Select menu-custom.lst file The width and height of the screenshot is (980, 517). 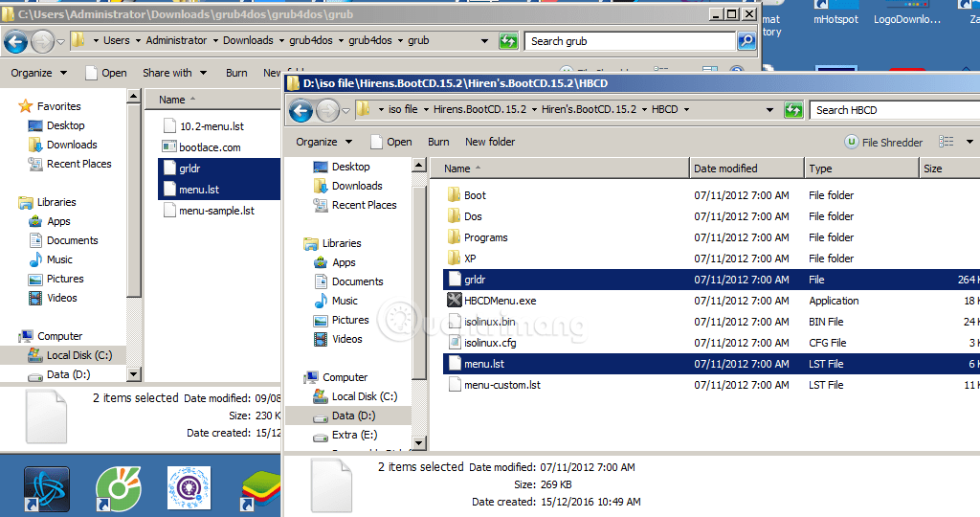[x=495, y=385]
